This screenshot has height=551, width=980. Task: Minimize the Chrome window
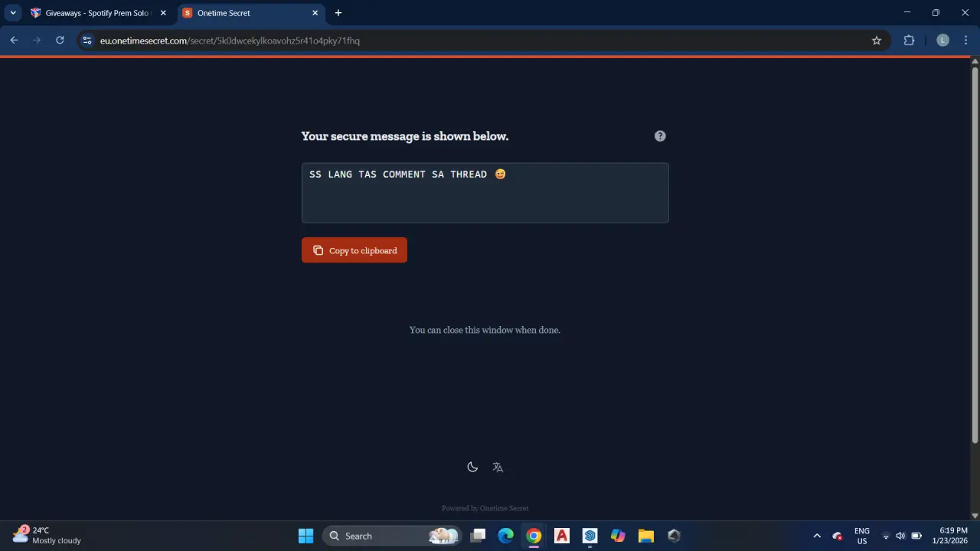click(907, 12)
